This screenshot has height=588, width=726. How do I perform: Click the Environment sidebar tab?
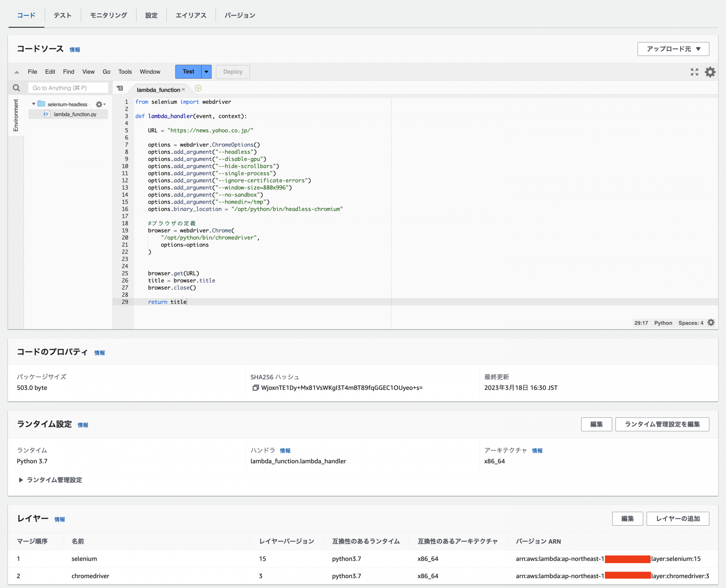(x=16, y=115)
